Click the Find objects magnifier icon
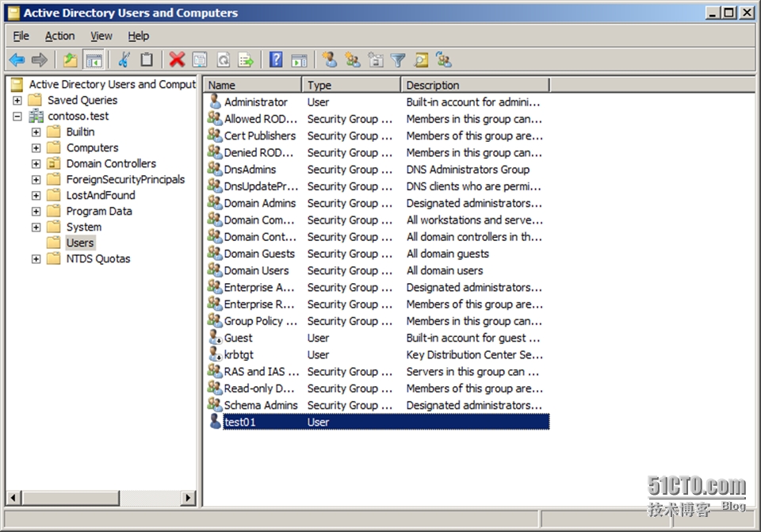This screenshot has width=761, height=532. [421, 60]
